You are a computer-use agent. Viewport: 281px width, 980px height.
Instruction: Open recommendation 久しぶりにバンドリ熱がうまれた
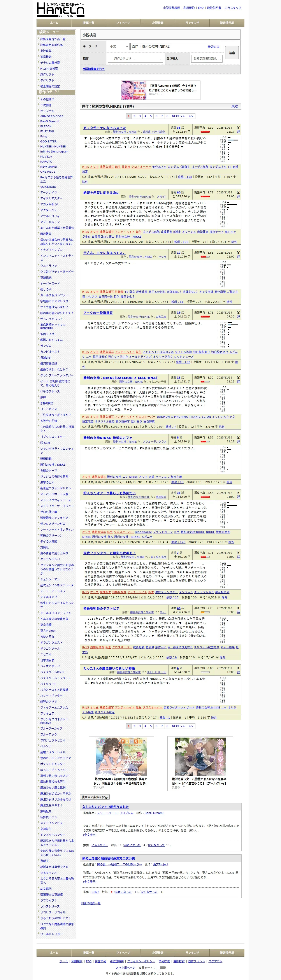tap(105, 807)
